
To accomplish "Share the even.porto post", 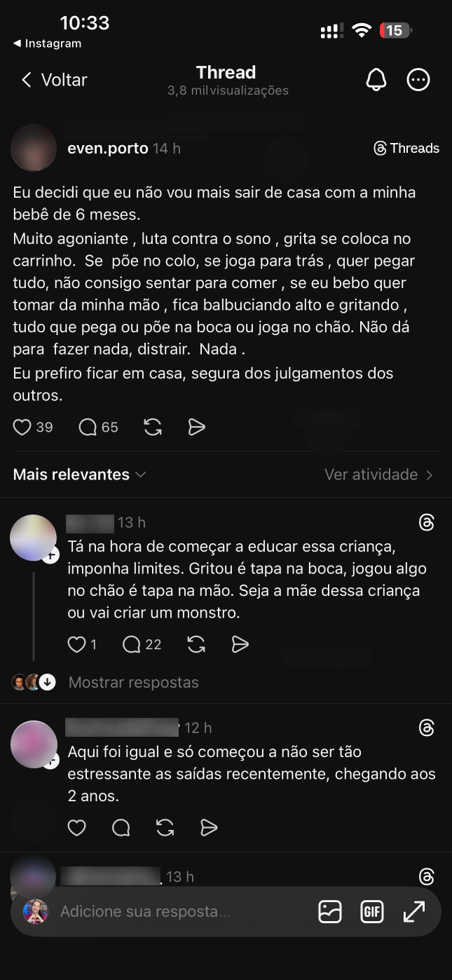I will point(197,427).
